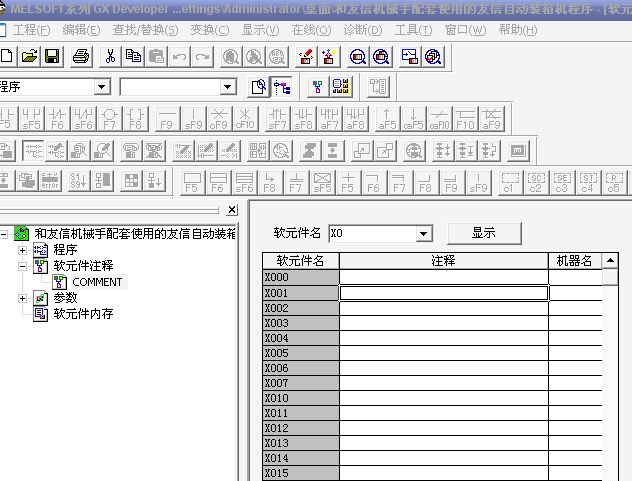
Task: Click the 显示 button
Action: pyautogui.click(x=483, y=233)
